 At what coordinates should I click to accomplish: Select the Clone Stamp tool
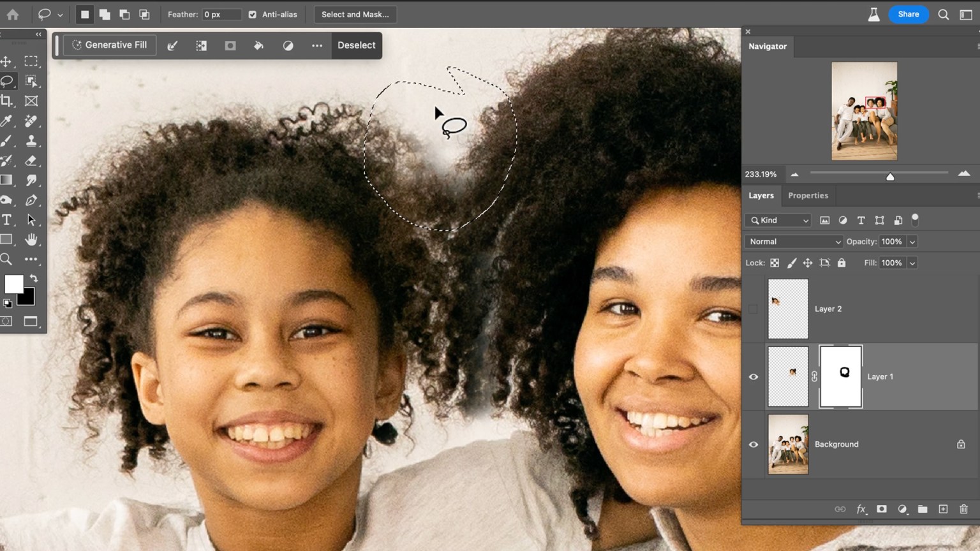(x=31, y=141)
